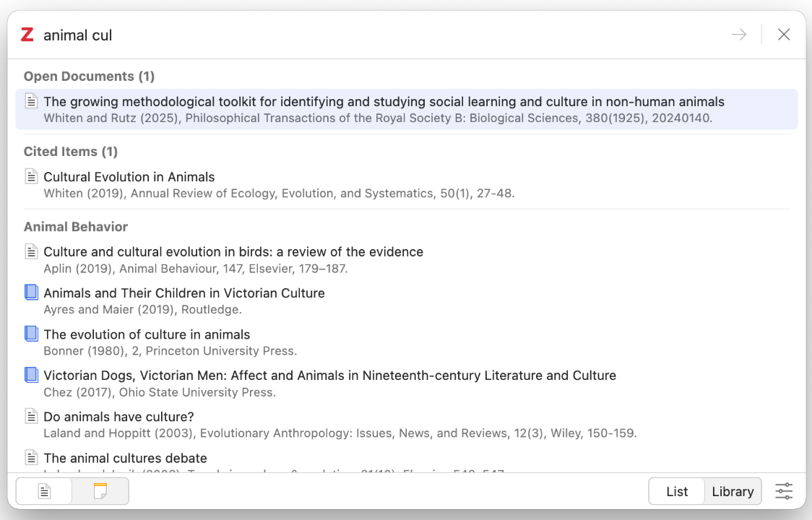The height and width of the screenshot is (520, 812).
Task: Click book icon for "The evolution of culture"
Action: (x=31, y=334)
